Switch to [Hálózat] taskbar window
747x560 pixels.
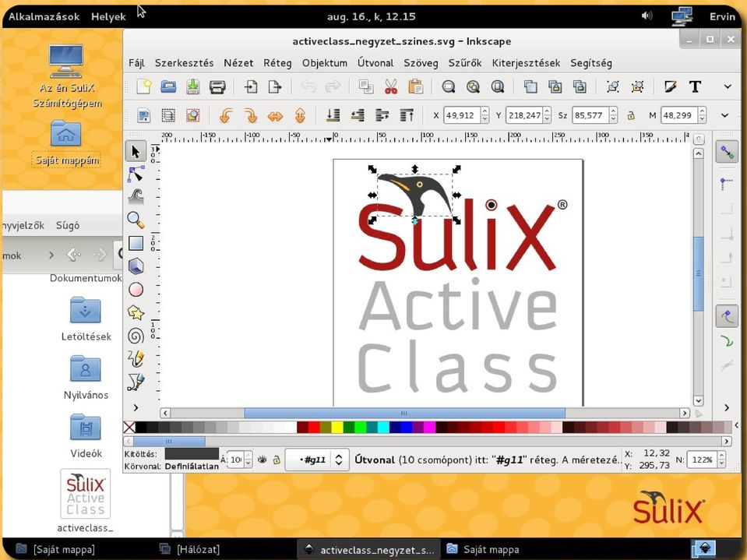tap(189, 549)
